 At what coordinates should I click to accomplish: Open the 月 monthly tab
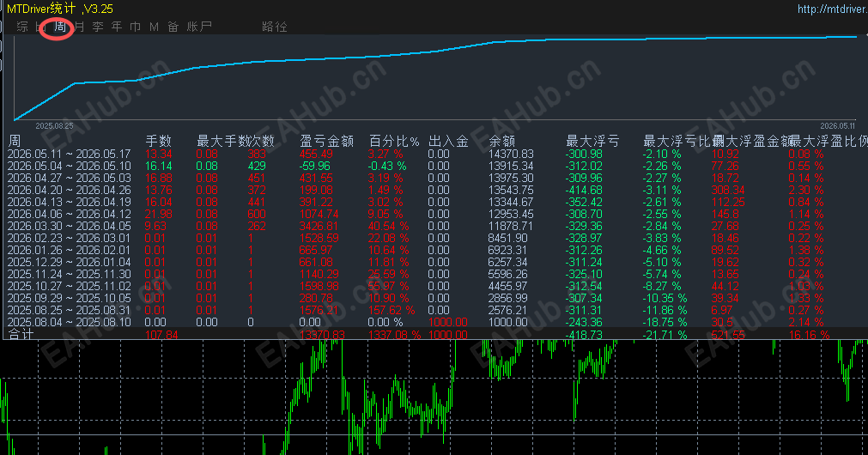pos(79,27)
